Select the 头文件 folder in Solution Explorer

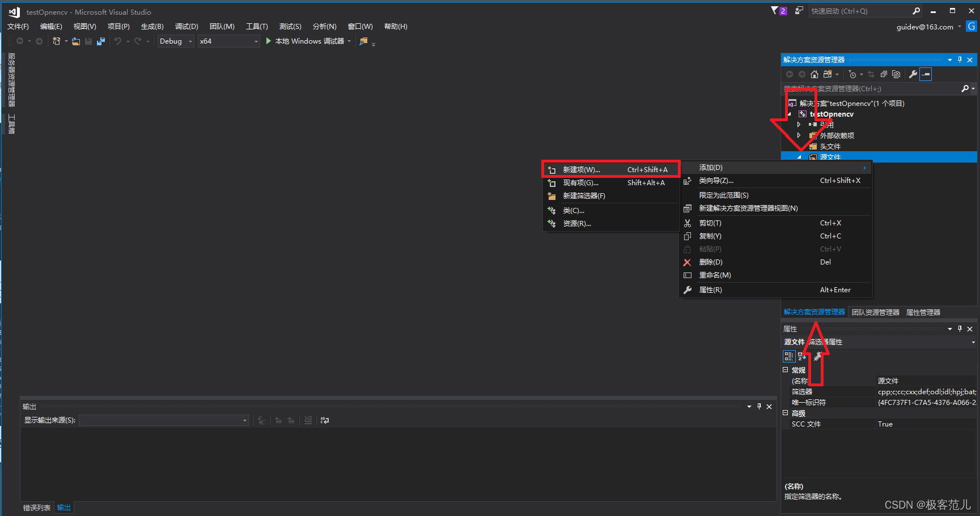pos(830,146)
